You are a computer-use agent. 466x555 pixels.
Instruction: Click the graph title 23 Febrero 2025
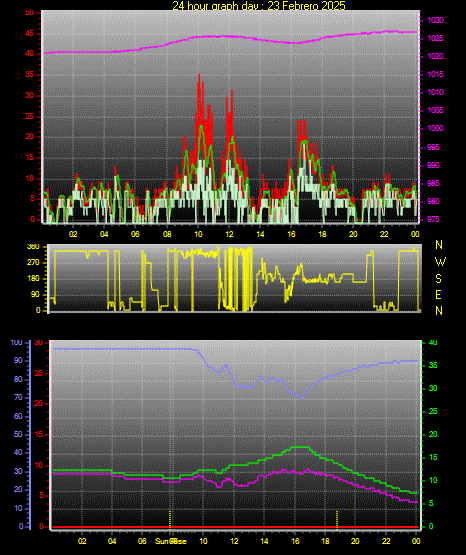point(259,5)
